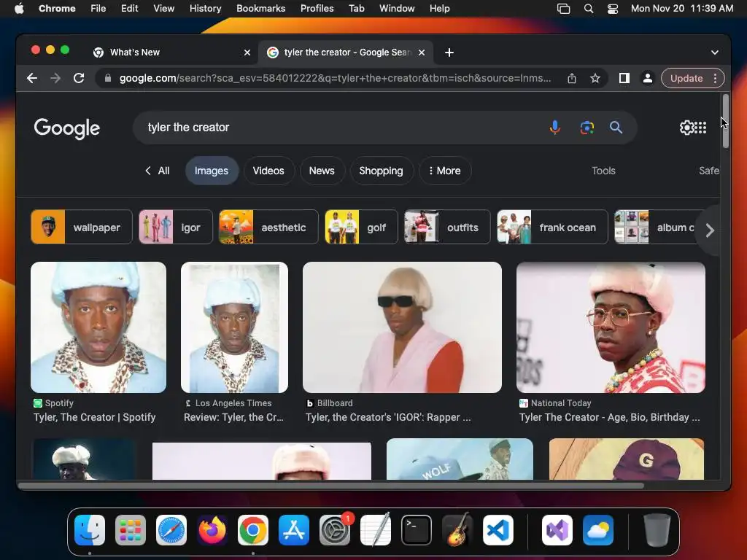The width and height of the screenshot is (747, 560).
Task: Launch Firefox from the dock
Action: click(212, 530)
